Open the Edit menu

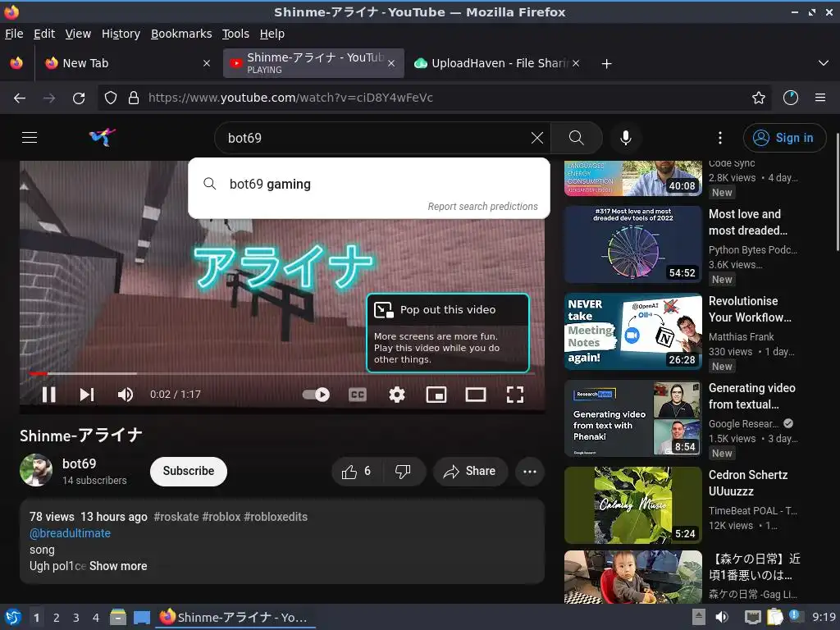44,34
